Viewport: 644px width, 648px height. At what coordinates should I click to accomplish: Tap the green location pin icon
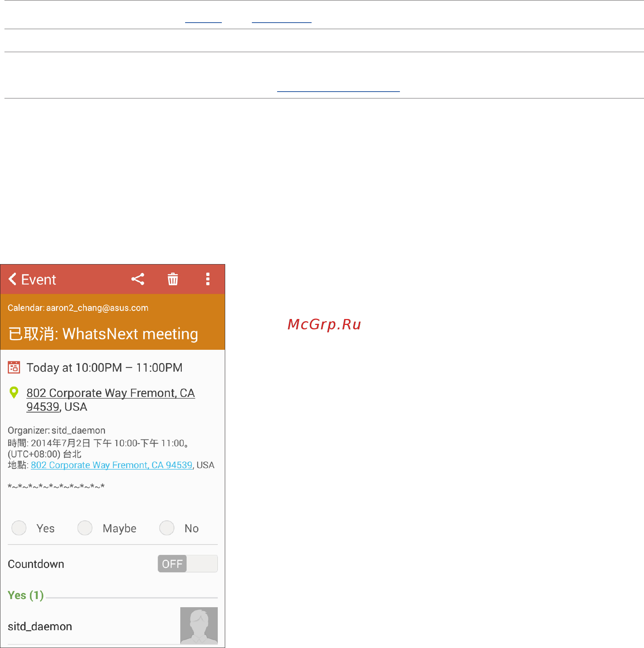tap(14, 392)
